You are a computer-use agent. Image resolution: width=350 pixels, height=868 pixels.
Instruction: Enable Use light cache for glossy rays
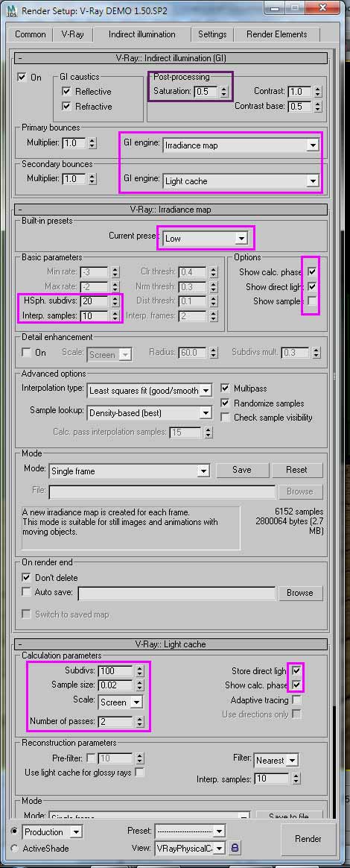(140, 772)
